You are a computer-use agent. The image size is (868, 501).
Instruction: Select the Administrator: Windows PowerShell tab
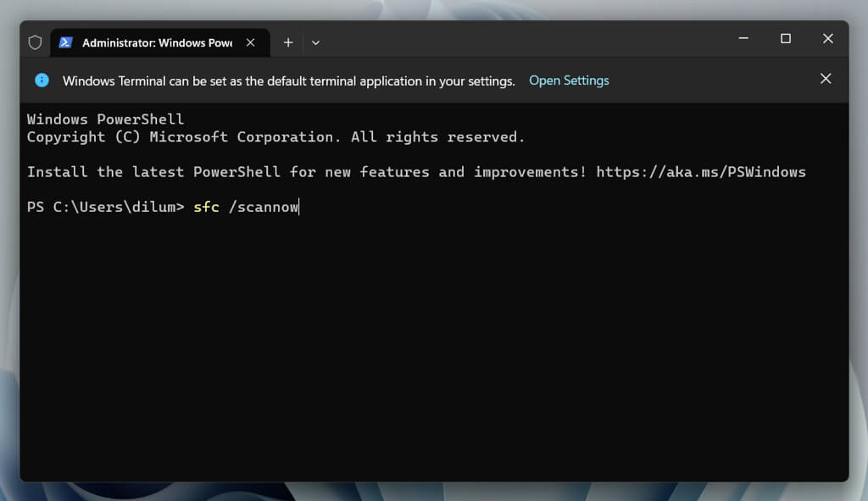[x=157, y=42]
